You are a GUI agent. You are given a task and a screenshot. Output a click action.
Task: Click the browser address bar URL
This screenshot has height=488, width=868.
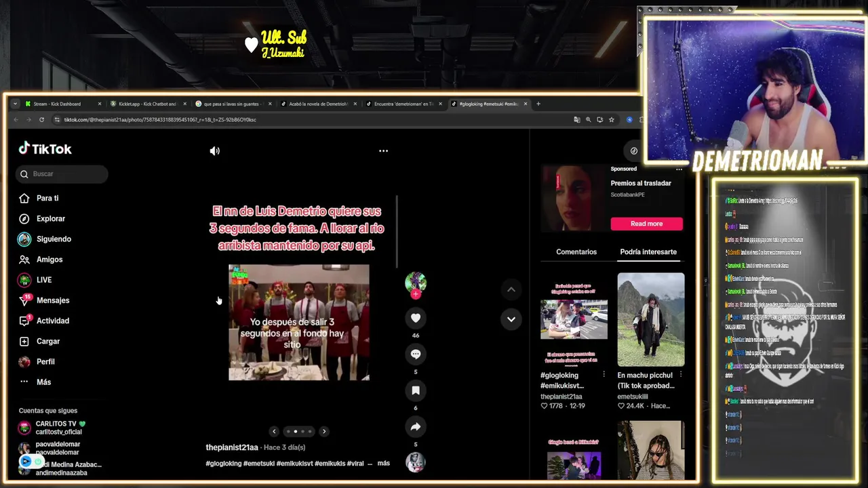click(160, 119)
